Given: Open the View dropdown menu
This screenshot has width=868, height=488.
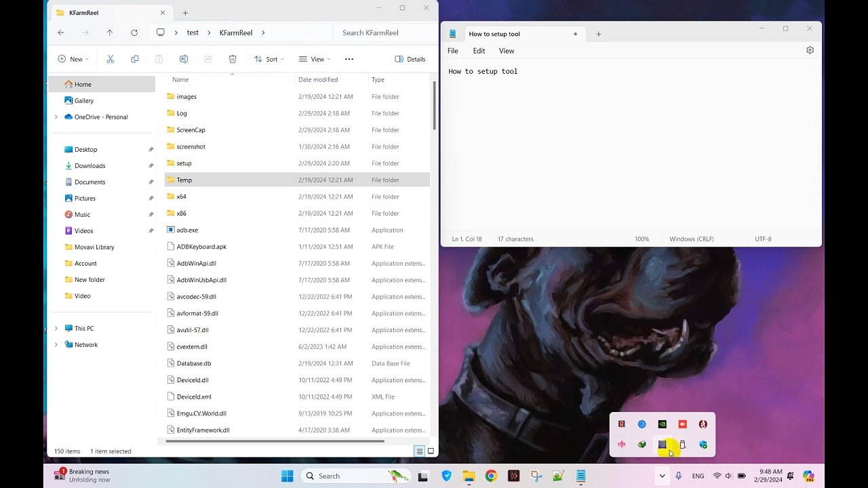Looking at the screenshot, I should [x=315, y=59].
